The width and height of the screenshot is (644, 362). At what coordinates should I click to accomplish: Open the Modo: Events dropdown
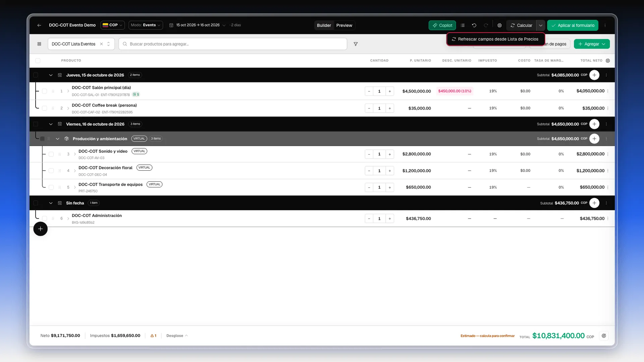pos(146,25)
